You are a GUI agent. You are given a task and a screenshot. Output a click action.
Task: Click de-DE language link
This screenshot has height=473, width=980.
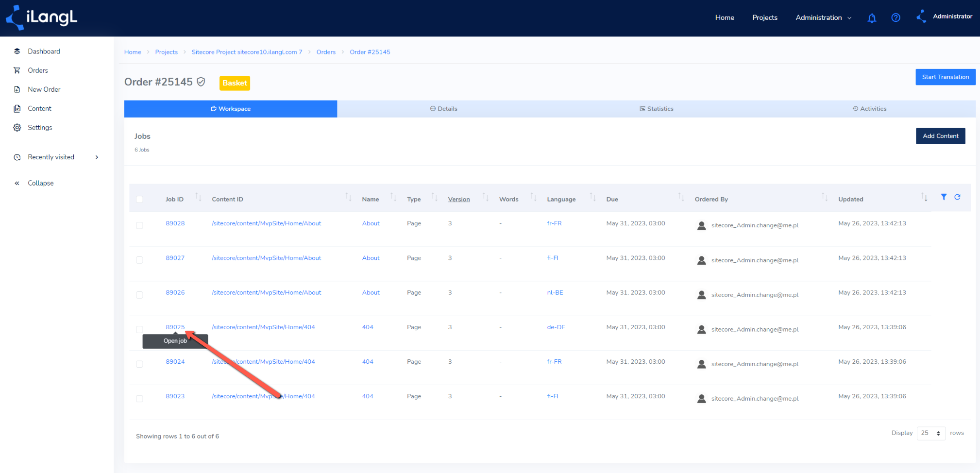point(556,327)
